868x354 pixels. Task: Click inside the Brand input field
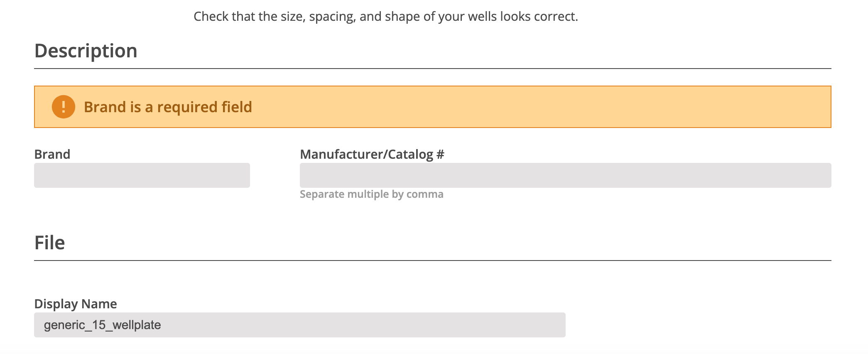141,175
